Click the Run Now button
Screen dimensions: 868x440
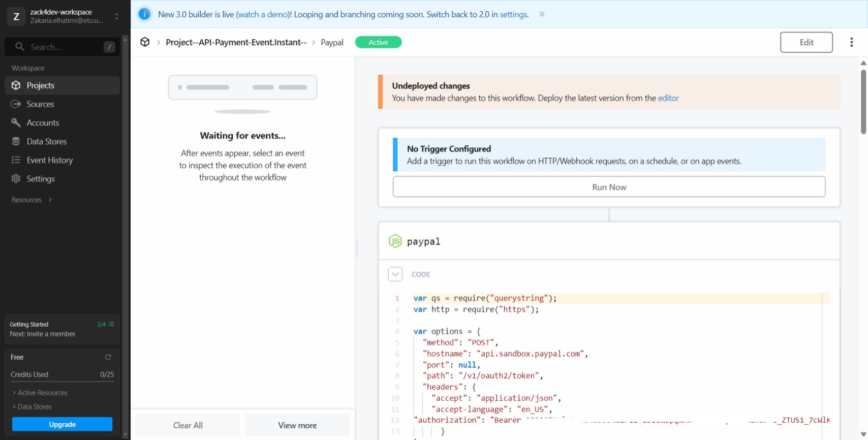(609, 187)
